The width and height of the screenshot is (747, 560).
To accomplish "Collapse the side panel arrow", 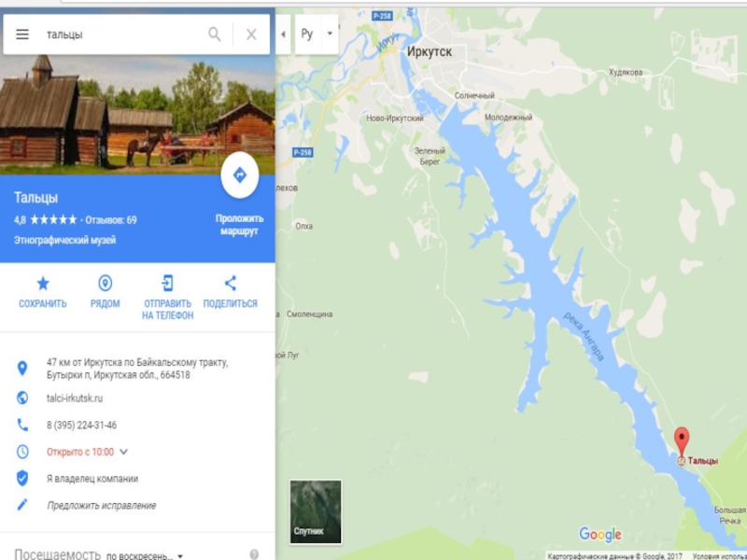I will point(283,35).
